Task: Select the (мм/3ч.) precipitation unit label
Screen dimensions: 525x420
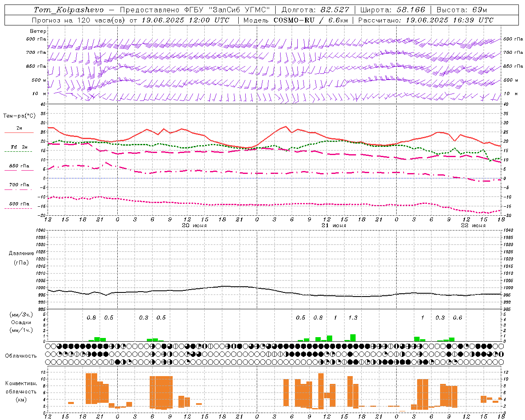Action: (x=21, y=315)
